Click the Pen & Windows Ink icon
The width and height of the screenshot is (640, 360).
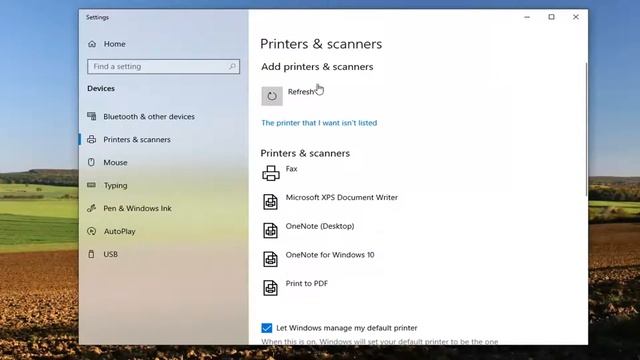tap(91, 208)
